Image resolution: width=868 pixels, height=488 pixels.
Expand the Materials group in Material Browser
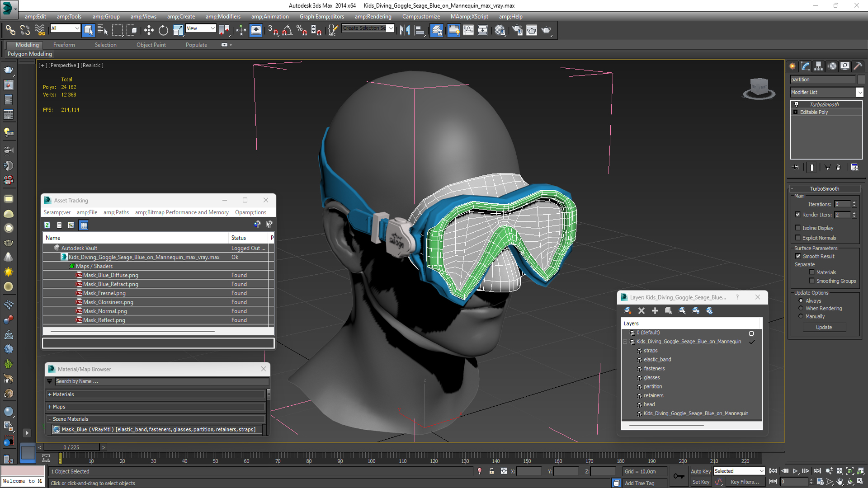156,394
